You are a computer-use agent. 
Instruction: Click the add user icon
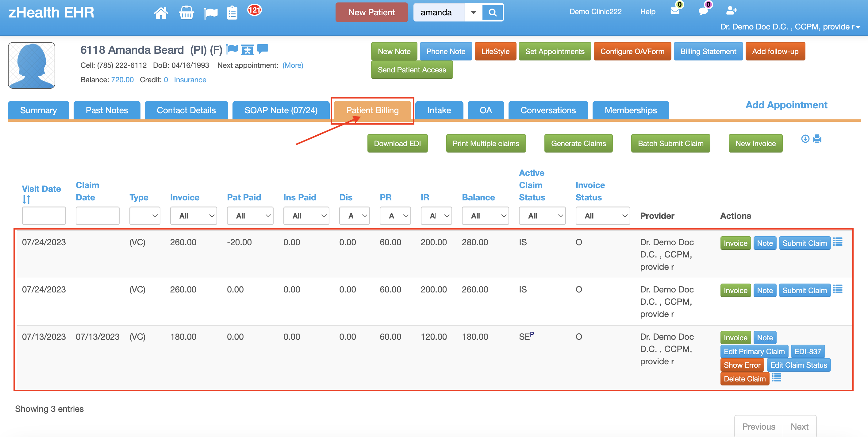[731, 11]
